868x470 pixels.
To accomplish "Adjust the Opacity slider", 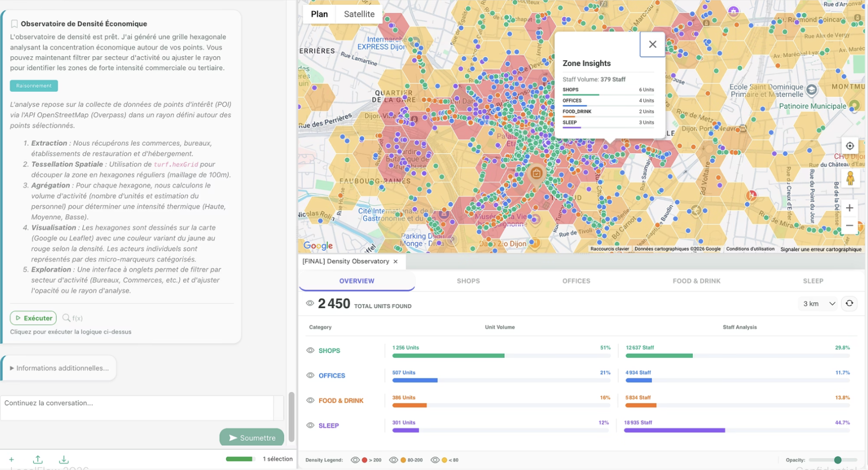I will point(833,460).
